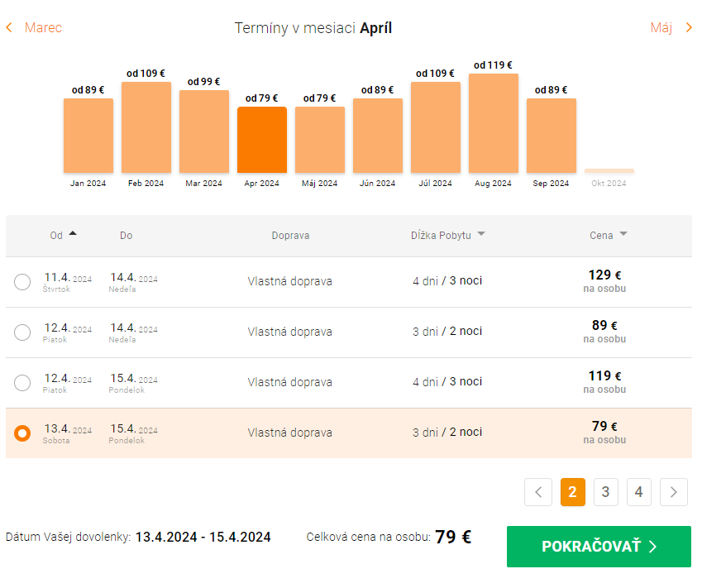
Task: Select the 12.4. to 14.4. radio option
Action: pyautogui.click(x=22, y=332)
